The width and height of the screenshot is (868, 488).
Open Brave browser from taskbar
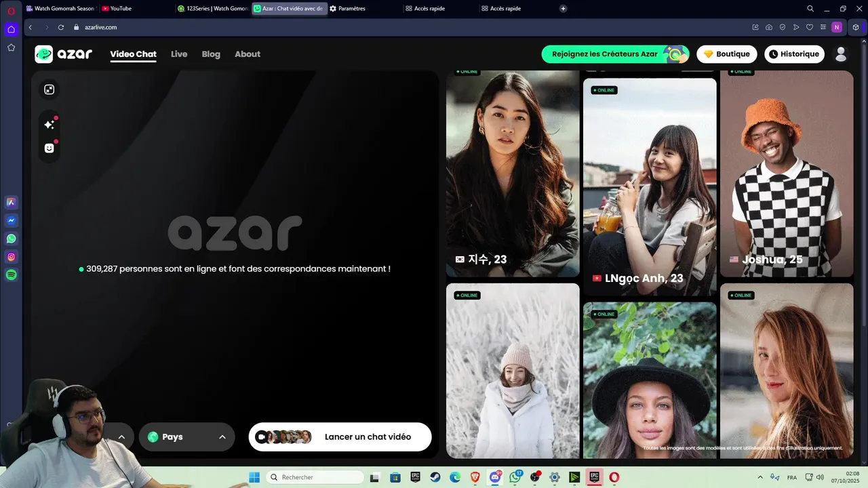[475, 477]
